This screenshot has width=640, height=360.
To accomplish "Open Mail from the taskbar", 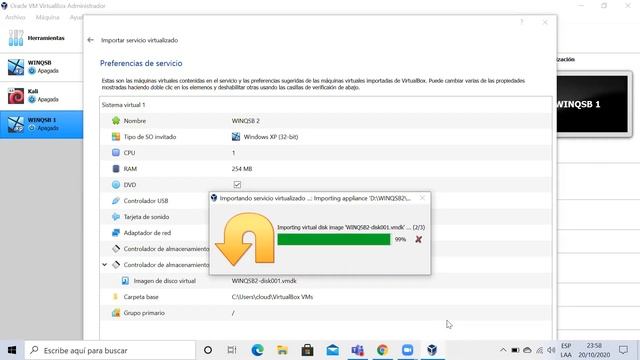I will tap(332, 350).
